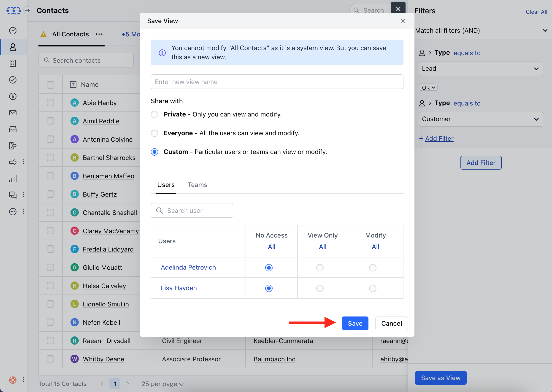Set Lisa Hayden to View Only
552x392 pixels.
click(320, 288)
